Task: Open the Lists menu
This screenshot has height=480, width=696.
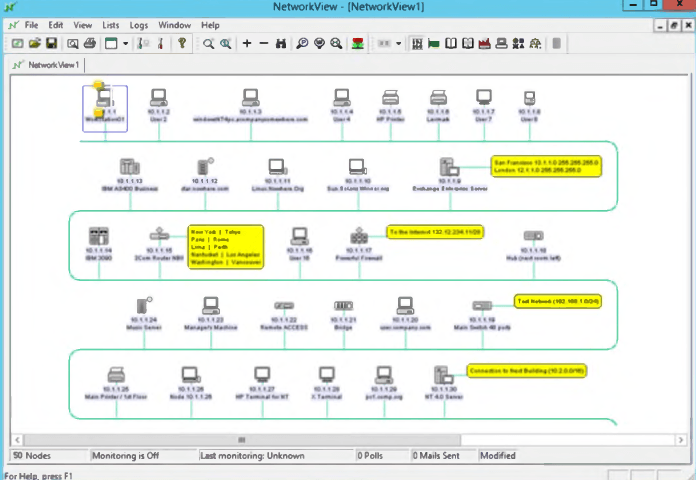Action: pos(111,25)
